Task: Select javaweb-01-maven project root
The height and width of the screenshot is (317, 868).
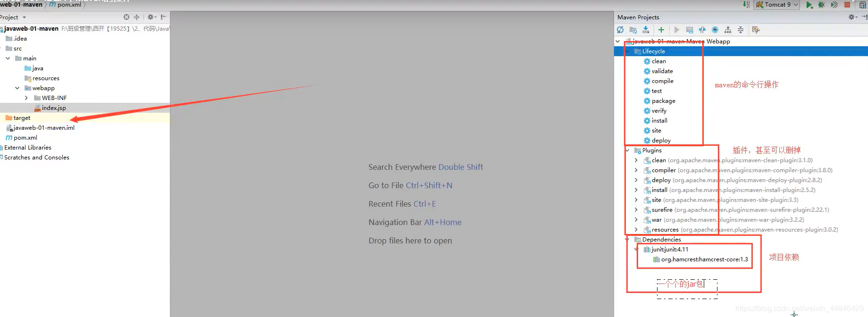Action: [x=29, y=29]
